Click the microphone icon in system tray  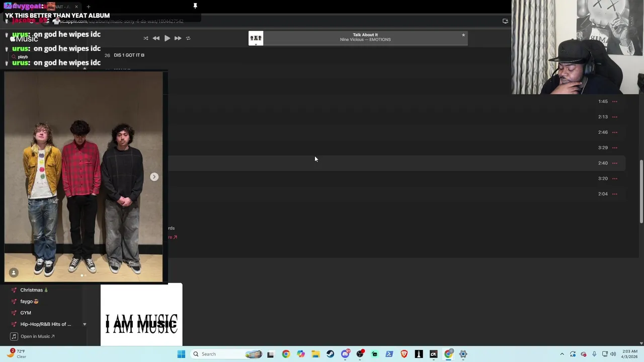coord(594,354)
